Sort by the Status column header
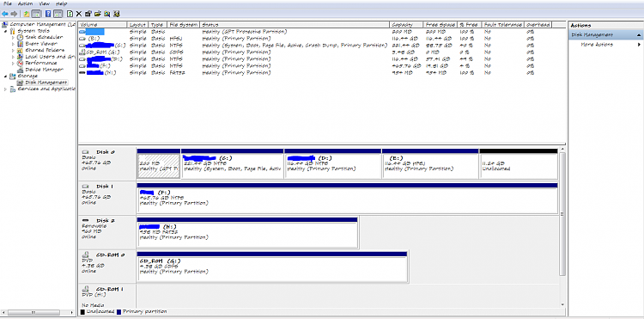 pyautogui.click(x=295, y=25)
